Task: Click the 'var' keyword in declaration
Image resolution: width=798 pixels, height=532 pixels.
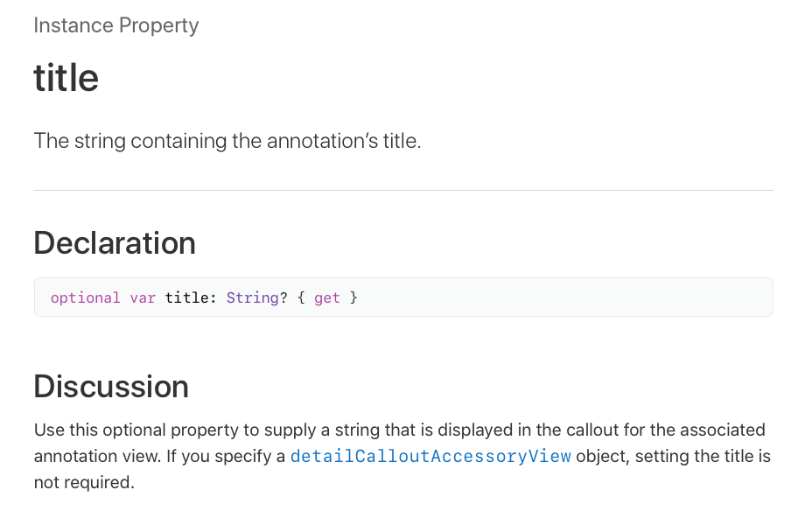Action: click(143, 297)
